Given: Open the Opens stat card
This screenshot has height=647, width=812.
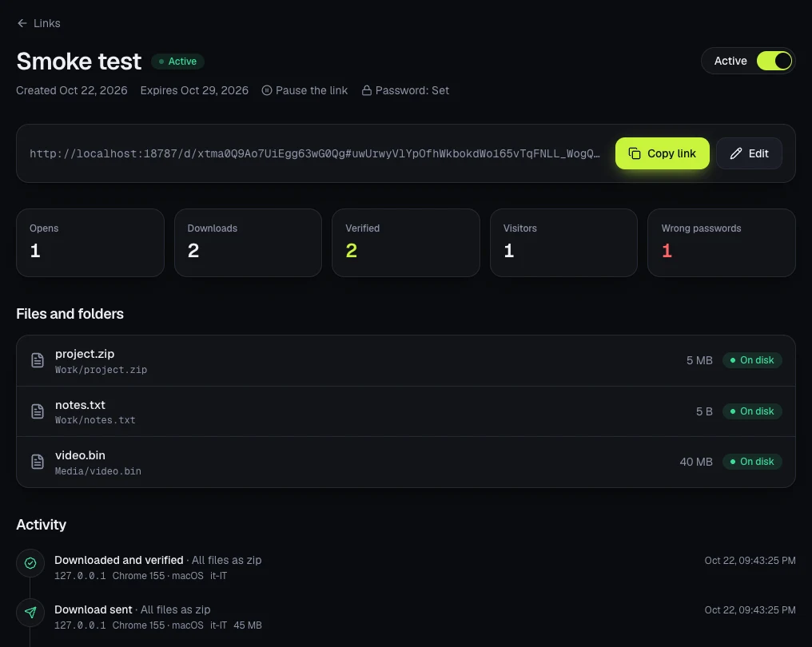Looking at the screenshot, I should pos(90,243).
